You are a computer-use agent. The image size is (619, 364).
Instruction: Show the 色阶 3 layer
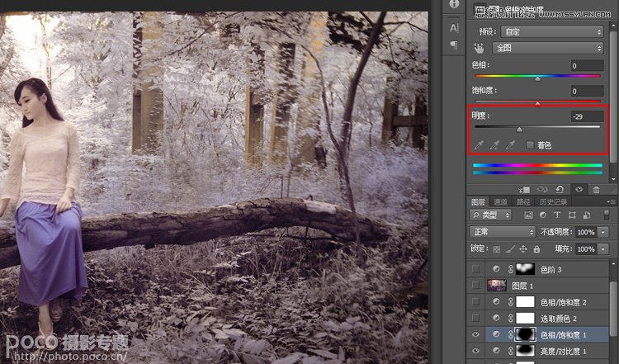point(476,269)
